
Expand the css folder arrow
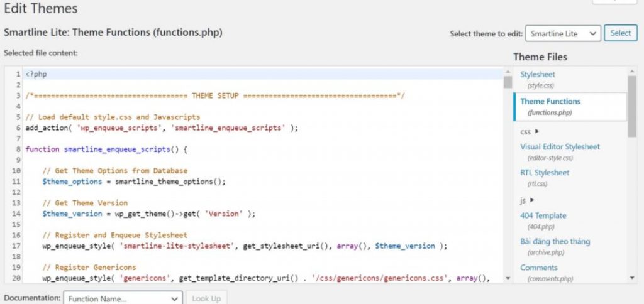(537, 131)
